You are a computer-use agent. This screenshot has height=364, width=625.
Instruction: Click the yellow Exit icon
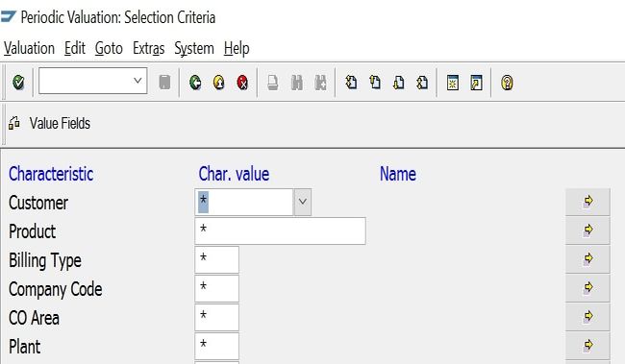coord(219,83)
